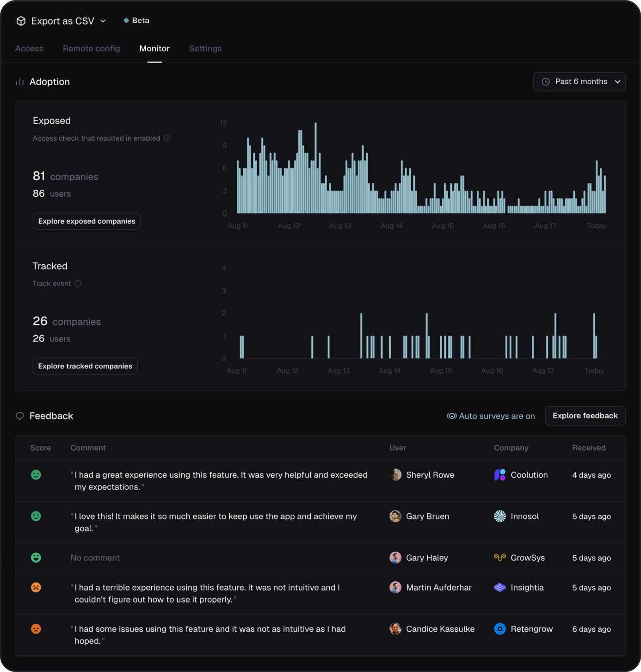Click the Innosol company name

click(x=525, y=516)
